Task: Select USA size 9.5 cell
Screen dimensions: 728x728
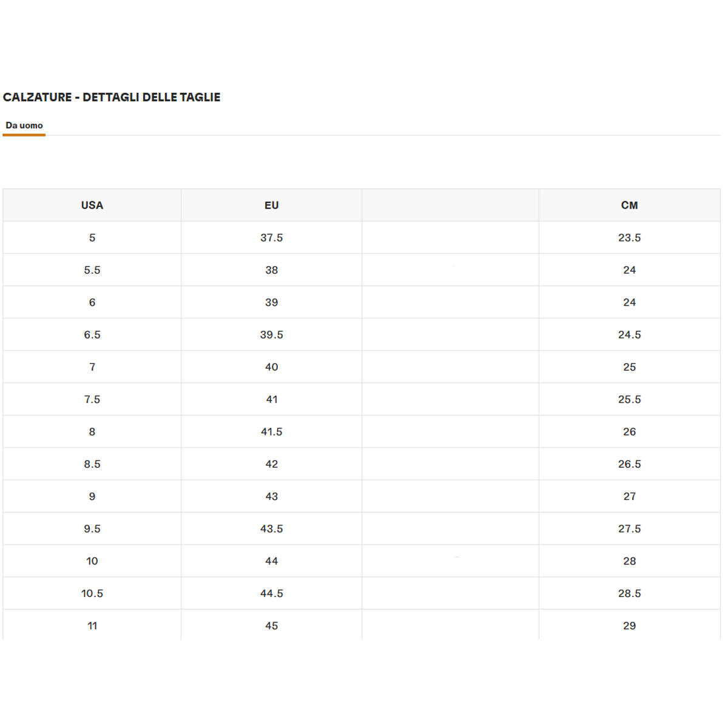Action: 92,529
